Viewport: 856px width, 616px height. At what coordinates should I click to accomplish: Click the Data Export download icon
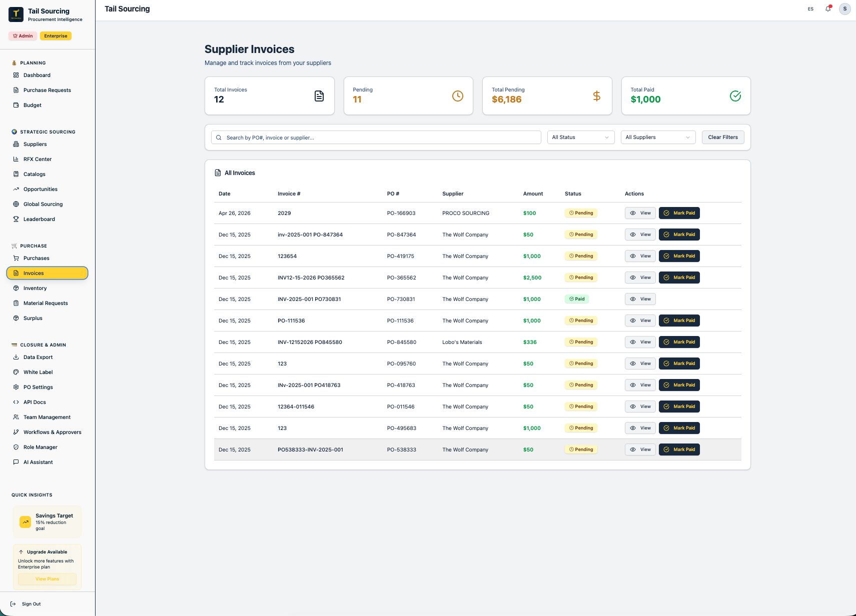[x=16, y=357]
